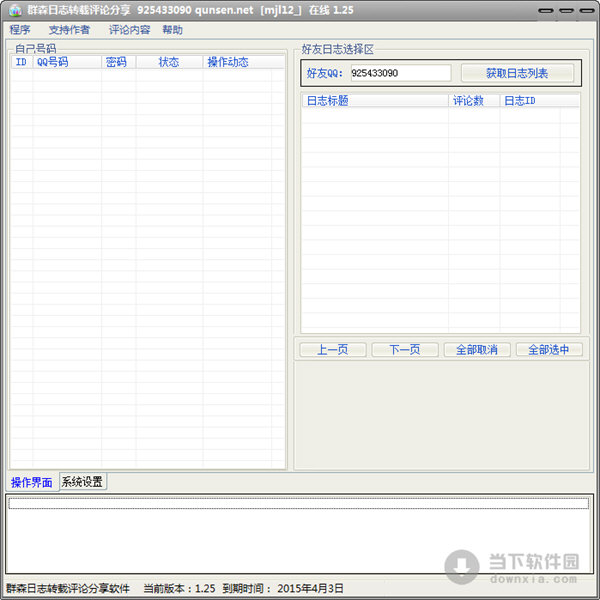
Task: Go to previous page with 上一页
Action: (x=333, y=349)
